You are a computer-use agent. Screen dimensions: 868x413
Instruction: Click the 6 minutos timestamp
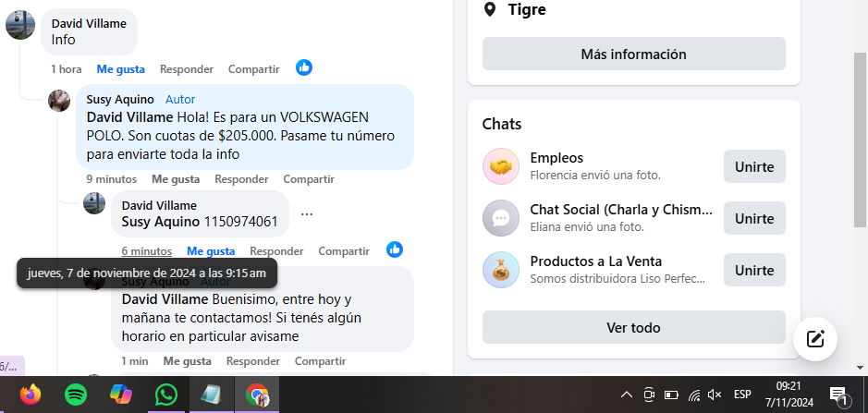click(147, 251)
